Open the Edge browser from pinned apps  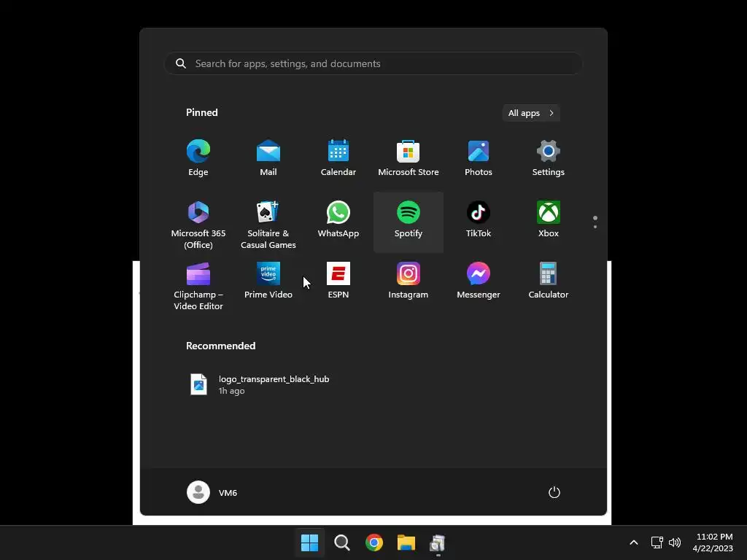click(198, 158)
